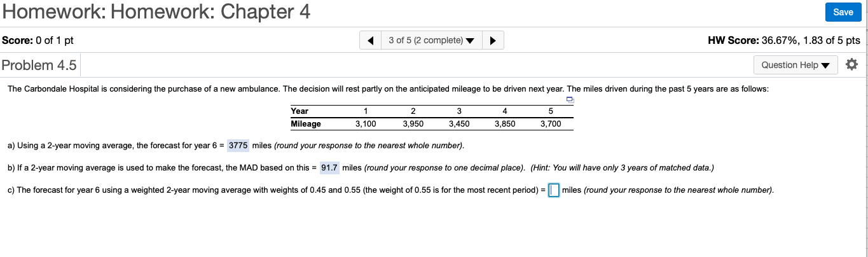
Task: Click the Save button
Action: [843, 12]
